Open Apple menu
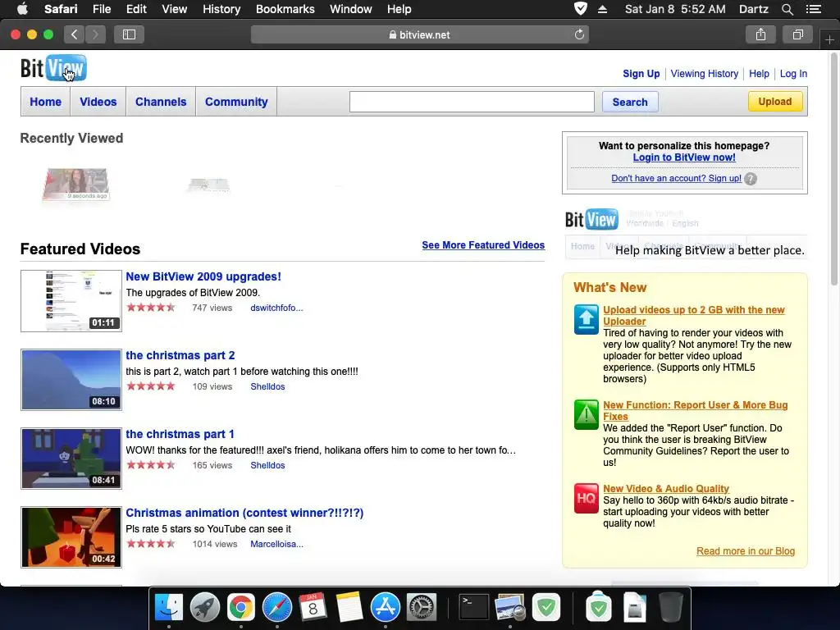Screen dimensions: 840x630 click(x=22, y=8)
